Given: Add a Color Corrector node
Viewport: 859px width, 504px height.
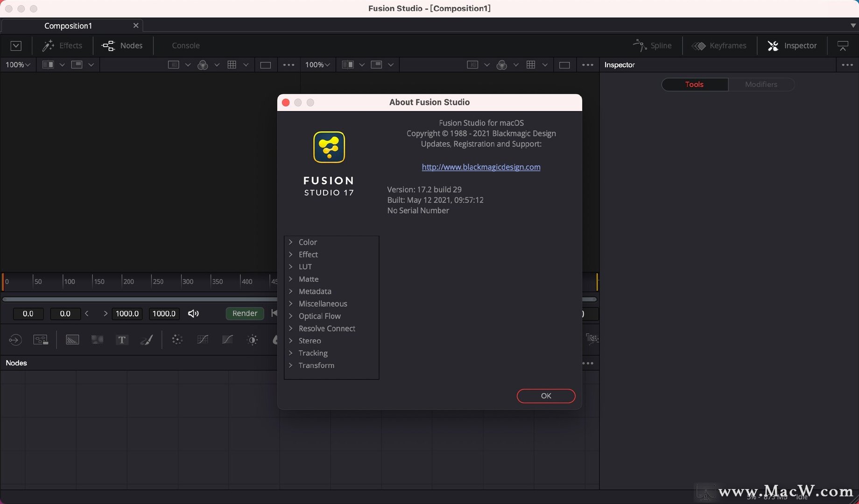Looking at the screenshot, I should pyautogui.click(x=177, y=340).
